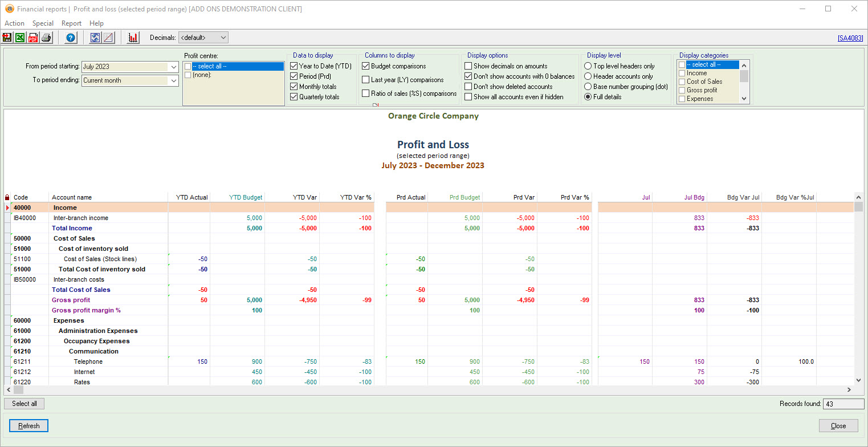Uncheck the Year to Date (YTD) checkbox
Screen dimensions: 868x447
(294, 66)
